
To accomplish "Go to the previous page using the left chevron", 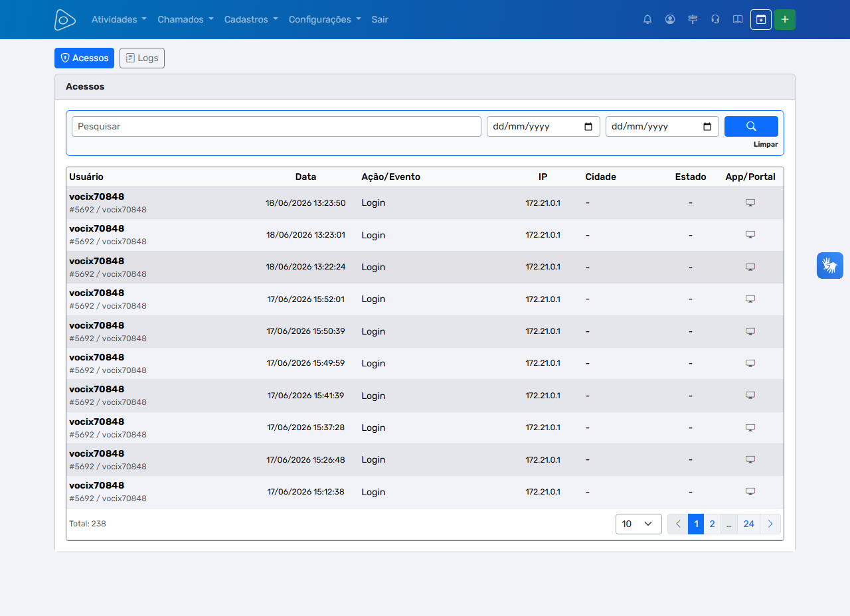I will point(678,524).
